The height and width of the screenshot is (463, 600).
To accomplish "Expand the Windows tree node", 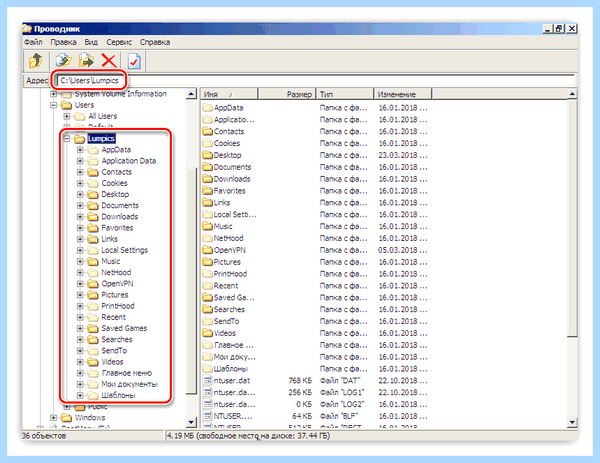I will pyautogui.click(x=54, y=417).
